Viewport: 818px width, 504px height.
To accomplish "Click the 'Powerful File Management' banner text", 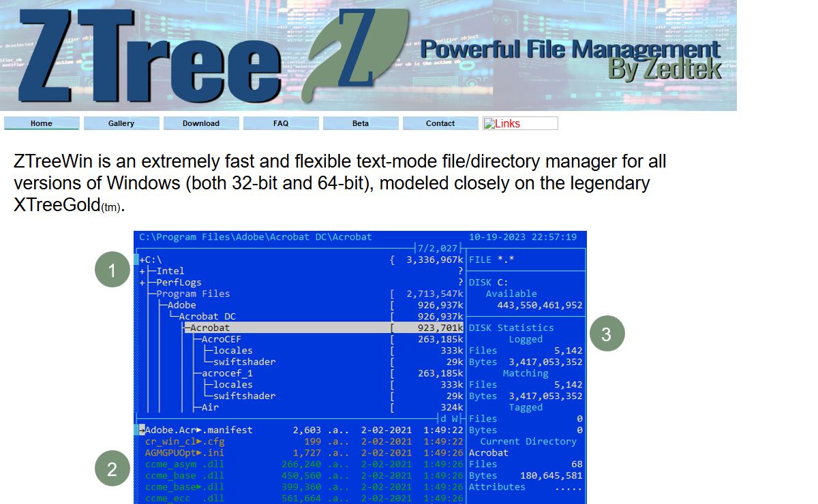I will 570,49.
